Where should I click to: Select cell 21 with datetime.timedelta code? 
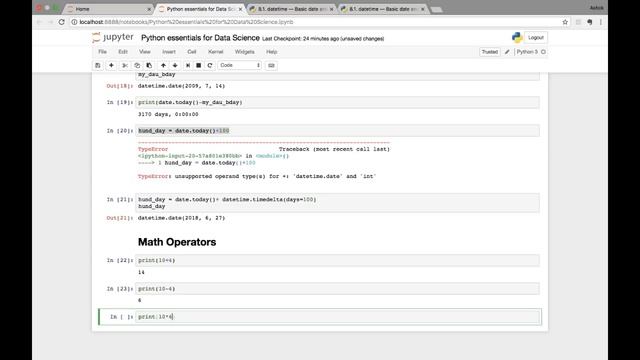click(x=338, y=203)
